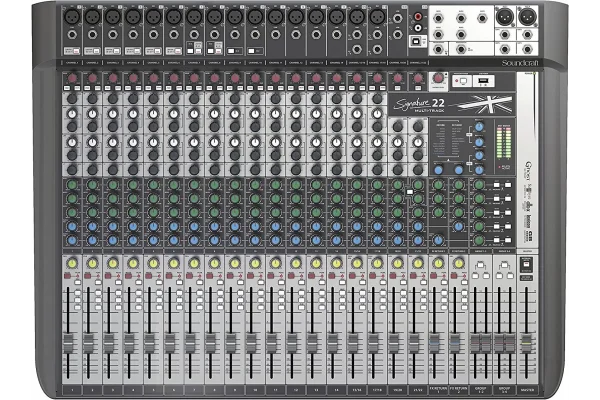Toggle the red mute button on channel 4
This screenshot has height=400, width=600.
coord(128,276)
